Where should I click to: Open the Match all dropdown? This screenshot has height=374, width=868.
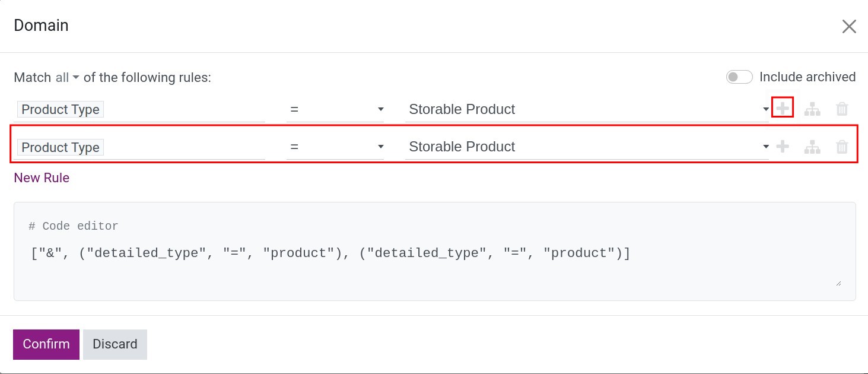(67, 78)
